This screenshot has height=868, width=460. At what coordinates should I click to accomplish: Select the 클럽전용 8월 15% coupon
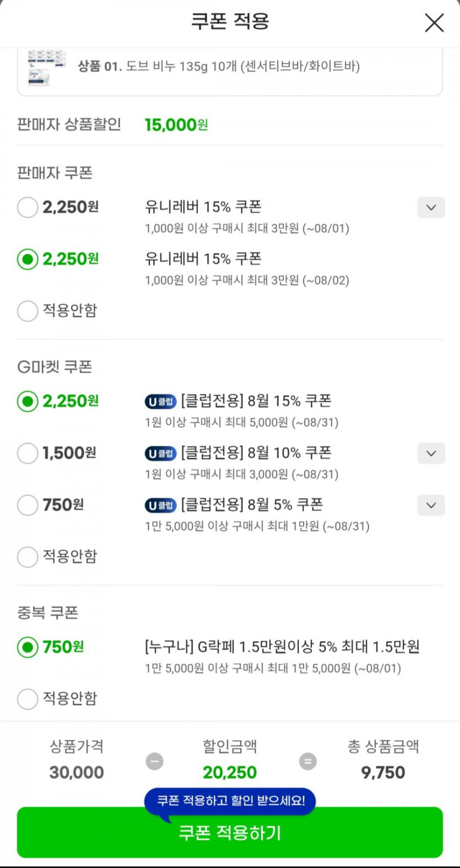coord(28,401)
